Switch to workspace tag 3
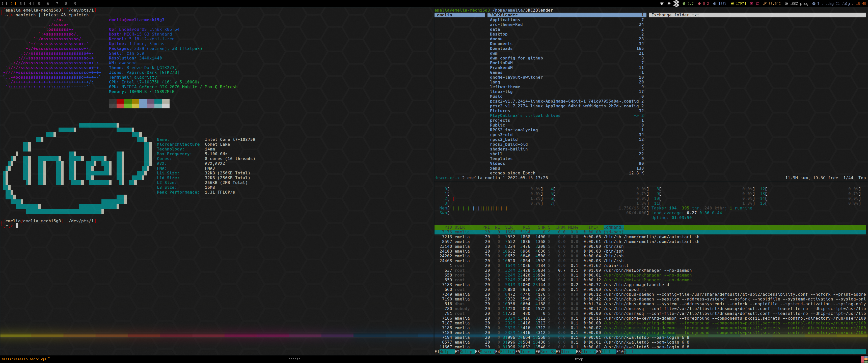868x363 pixels. point(21,4)
